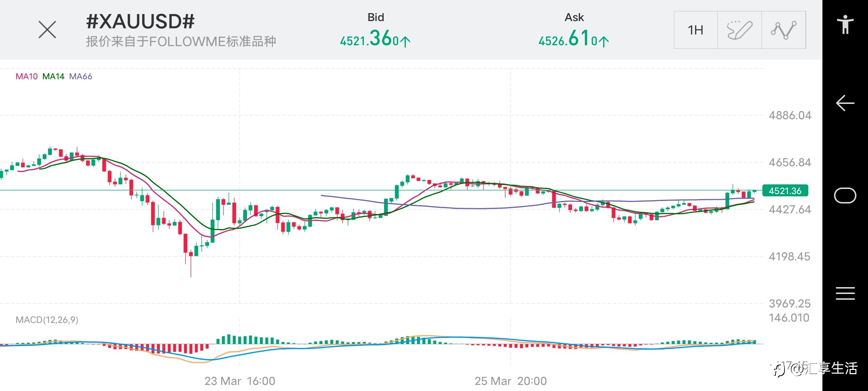Tap the Android accessibility icon

845,24
